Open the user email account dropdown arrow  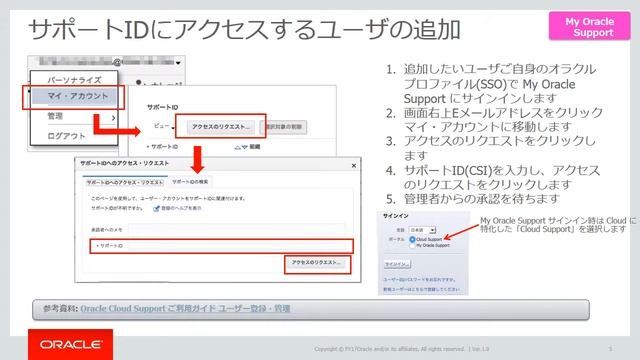[x=178, y=63]
